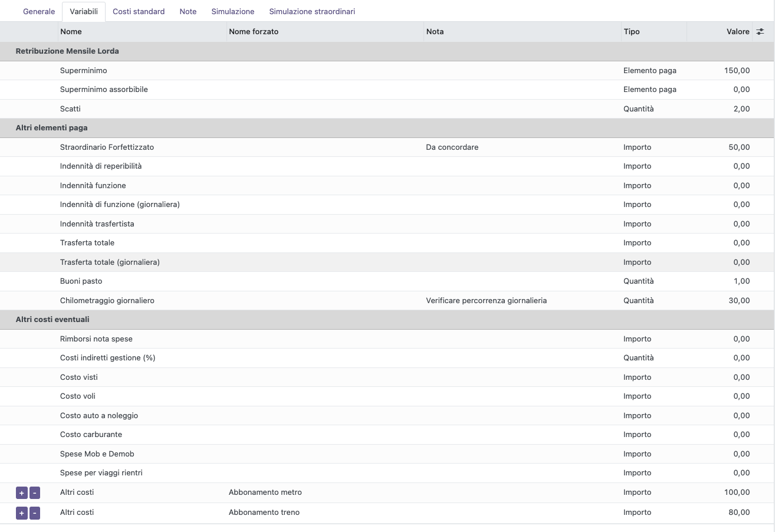Select the Note tab
Image resolution: width=775 pixels, height=532 pixels.
pos(188,12)
